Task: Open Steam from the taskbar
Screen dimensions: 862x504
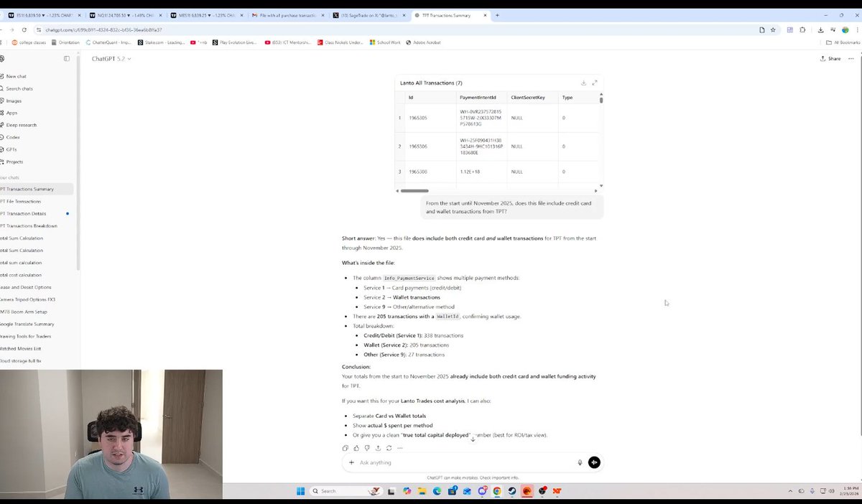Action: coord(511,491)
